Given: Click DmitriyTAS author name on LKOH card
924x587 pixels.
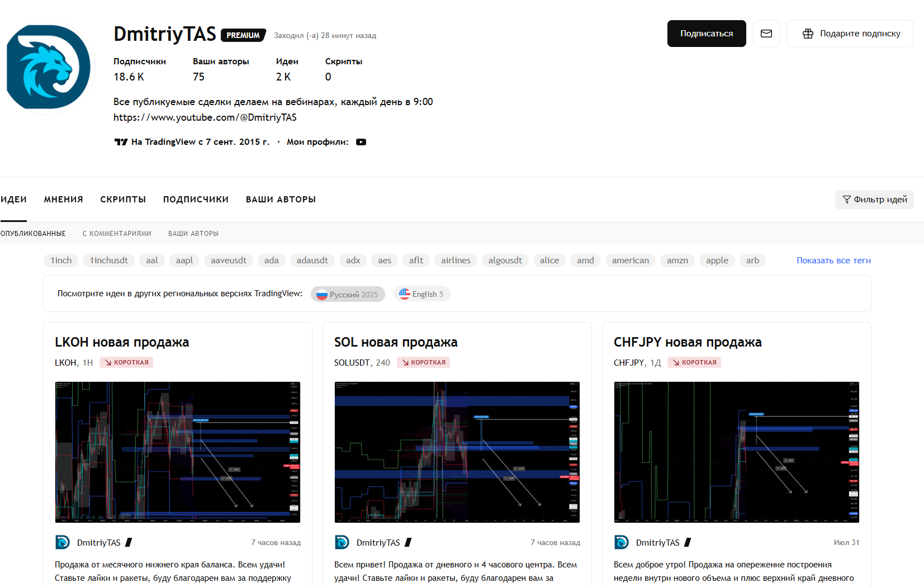Looking at the screenshot, I should (99, 543).
